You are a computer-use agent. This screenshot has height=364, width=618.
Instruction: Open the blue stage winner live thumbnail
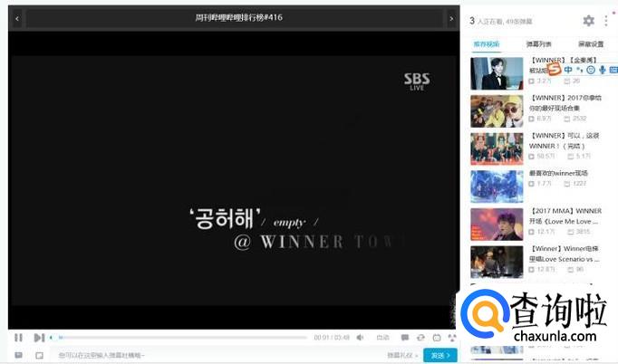[497, 187]
